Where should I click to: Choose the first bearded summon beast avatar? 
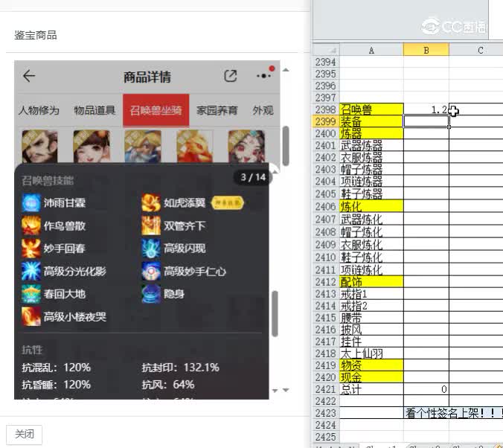coord(39,147)
